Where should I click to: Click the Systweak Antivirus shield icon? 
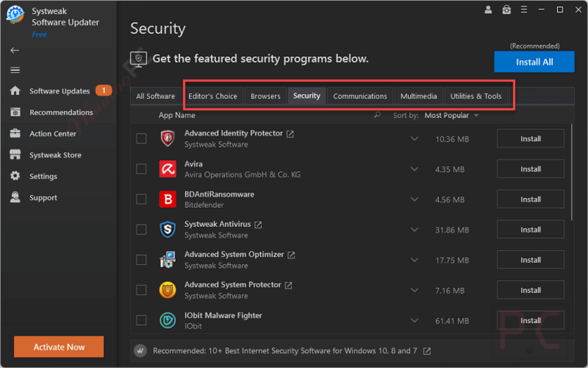[x=168, y=230]
